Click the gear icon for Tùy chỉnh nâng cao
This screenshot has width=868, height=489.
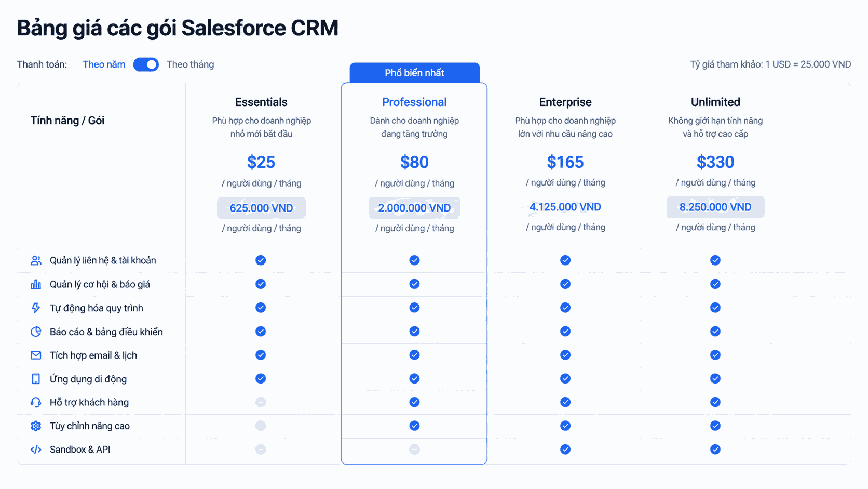pyautogui.click(x=36, y=426)
